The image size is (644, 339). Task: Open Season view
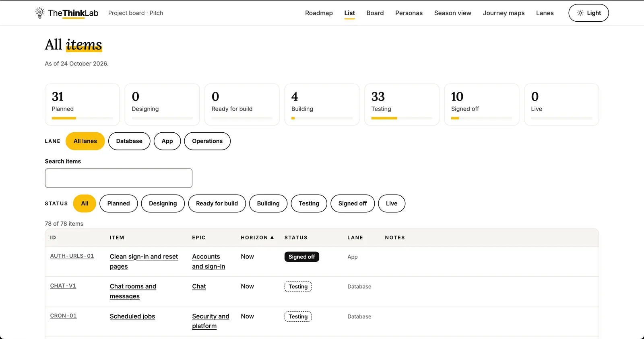(453, 13)
